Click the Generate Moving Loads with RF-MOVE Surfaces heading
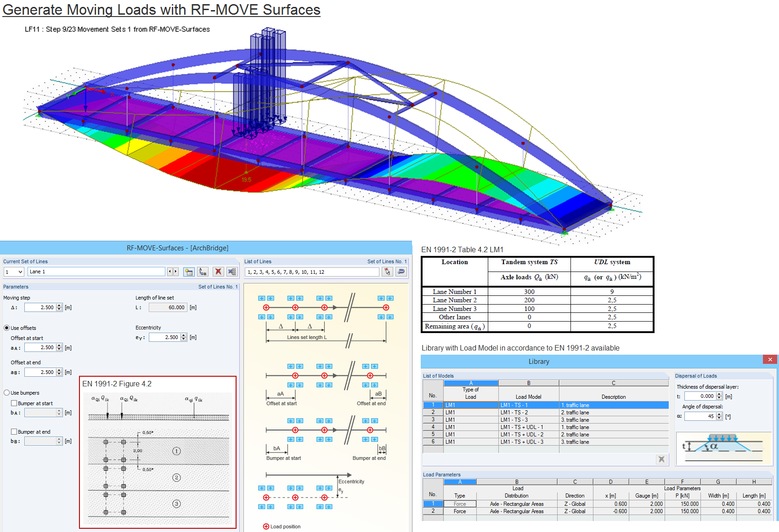The height and width of the screenshot is (532, 779). [162, 10]
